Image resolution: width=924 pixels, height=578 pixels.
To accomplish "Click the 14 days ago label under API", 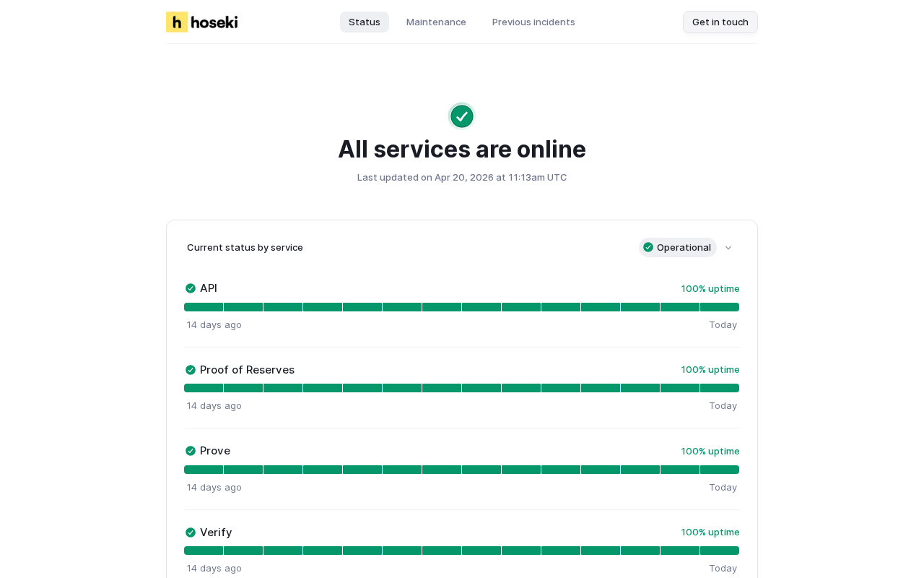I will 214,324.
